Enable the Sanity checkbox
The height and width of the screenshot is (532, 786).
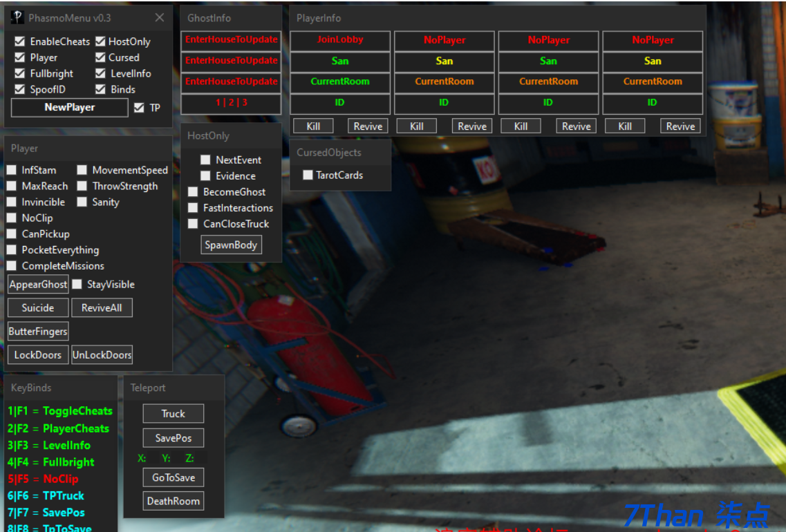pos(82,202)
